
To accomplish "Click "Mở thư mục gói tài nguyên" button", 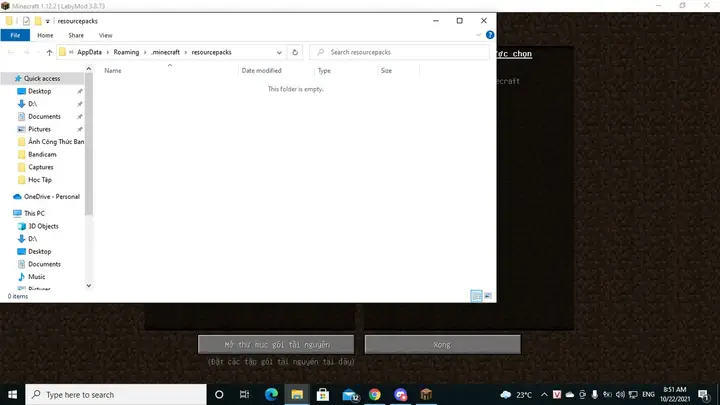I will pos(276,344).
